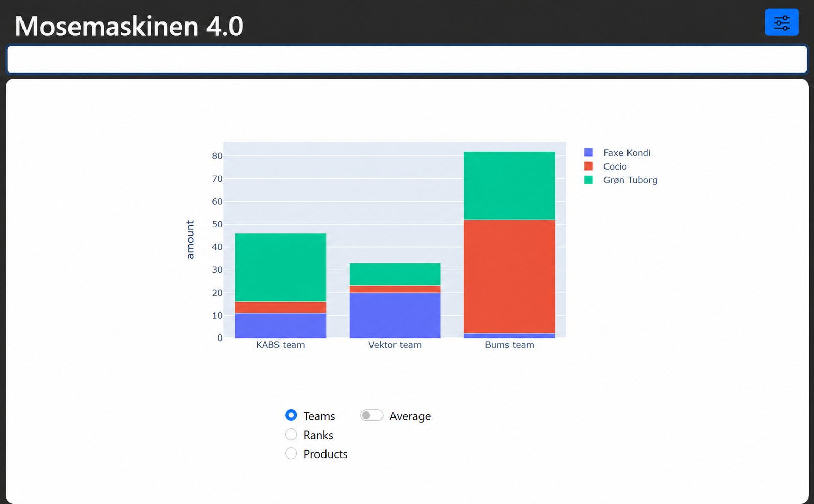Toggle Faxe Kondi legend color swatch
The image size is (814, 504).
[x=588, y=152]
